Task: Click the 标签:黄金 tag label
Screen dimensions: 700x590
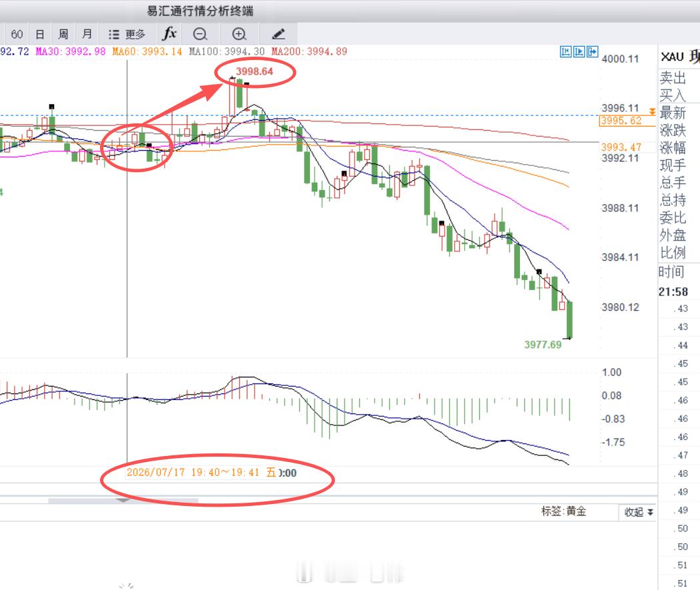Action: 563,511
